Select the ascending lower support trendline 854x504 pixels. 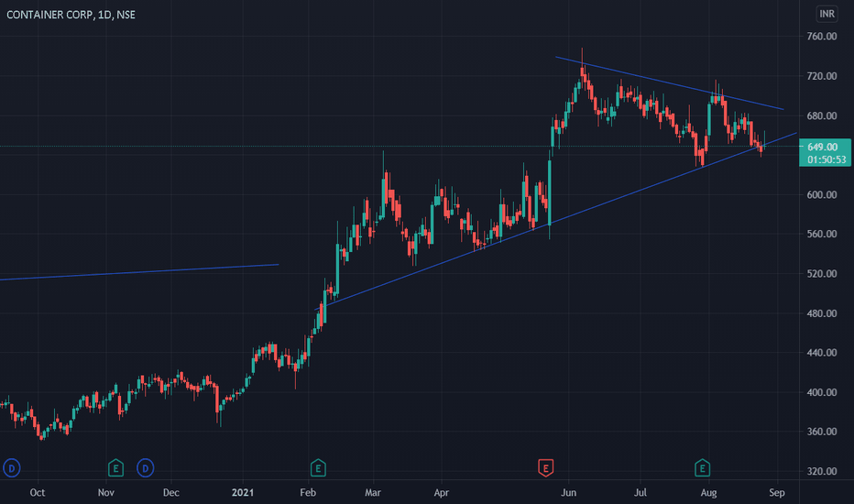click(555, 221)
